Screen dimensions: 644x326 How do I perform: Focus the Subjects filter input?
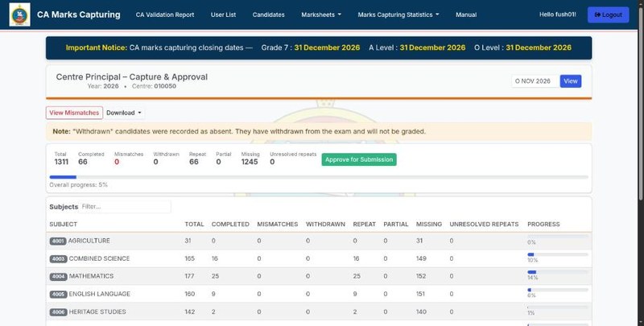(x=125, y=207)
